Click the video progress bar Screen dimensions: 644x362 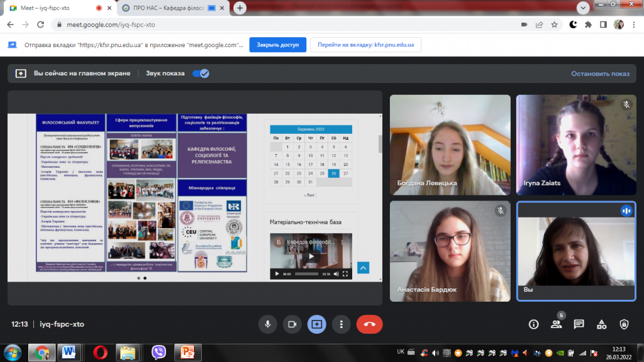point(306,274)
